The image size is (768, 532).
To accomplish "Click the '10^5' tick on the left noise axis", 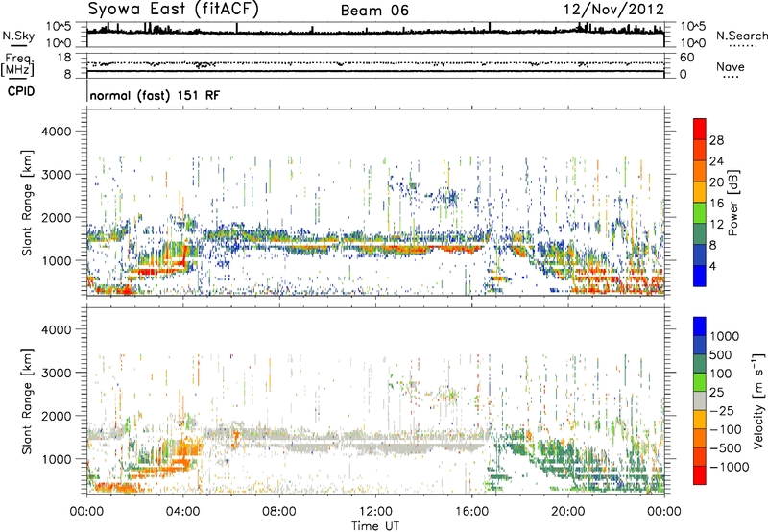I will click(59, 27).
